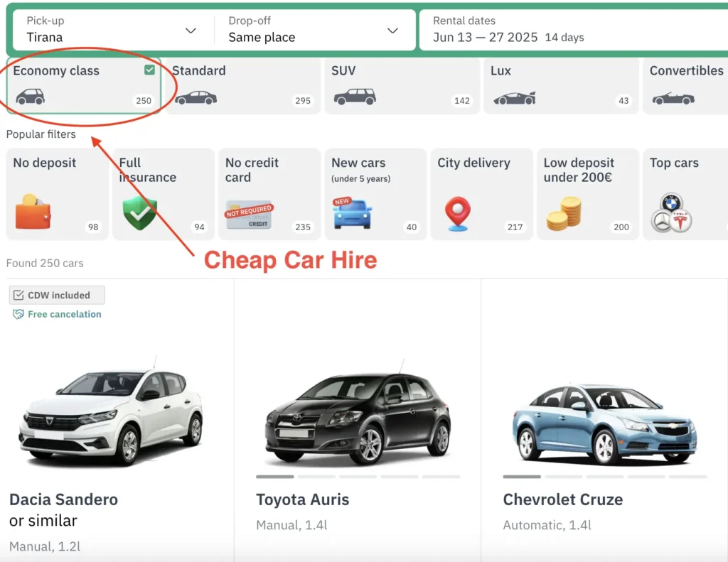Select the Convertibles class tab
This screenshot has height=562, width=728.
(x=685, y=86)
